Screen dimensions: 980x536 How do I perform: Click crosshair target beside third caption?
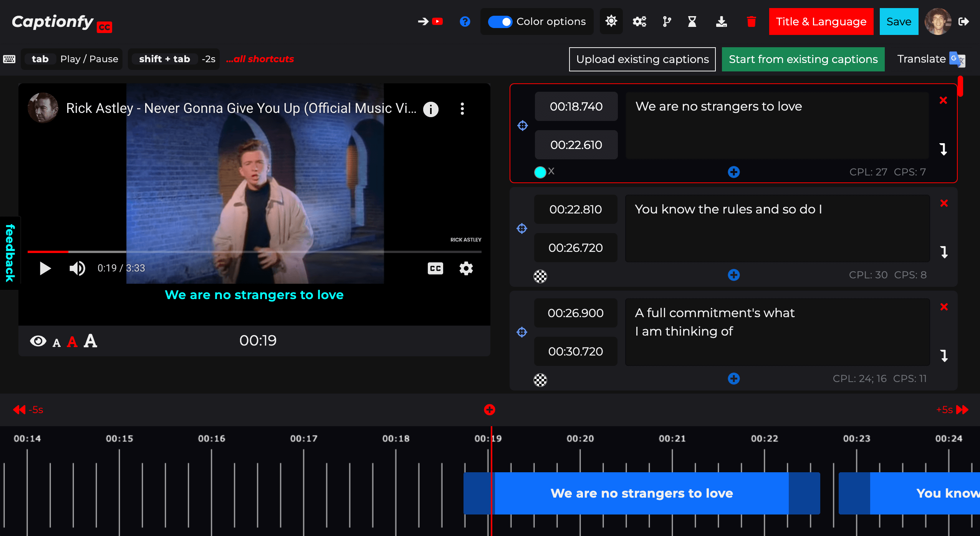coord(522,332)
